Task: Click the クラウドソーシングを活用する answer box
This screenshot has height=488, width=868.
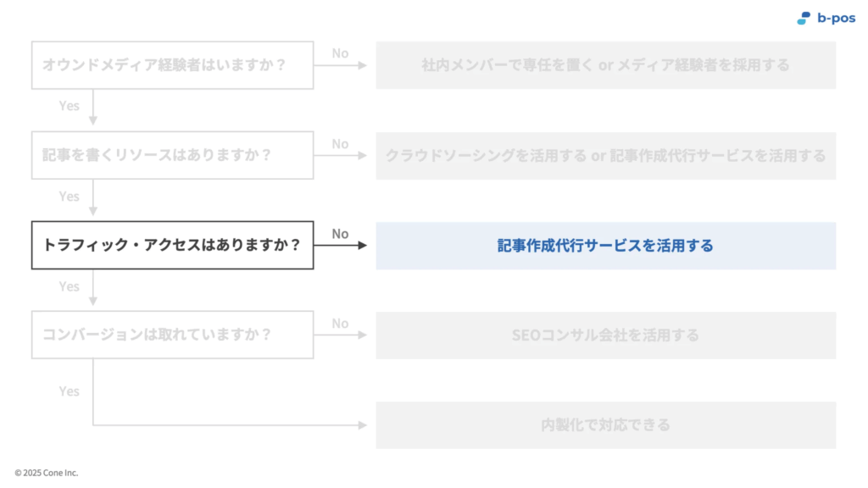Action: coord(605,156)
